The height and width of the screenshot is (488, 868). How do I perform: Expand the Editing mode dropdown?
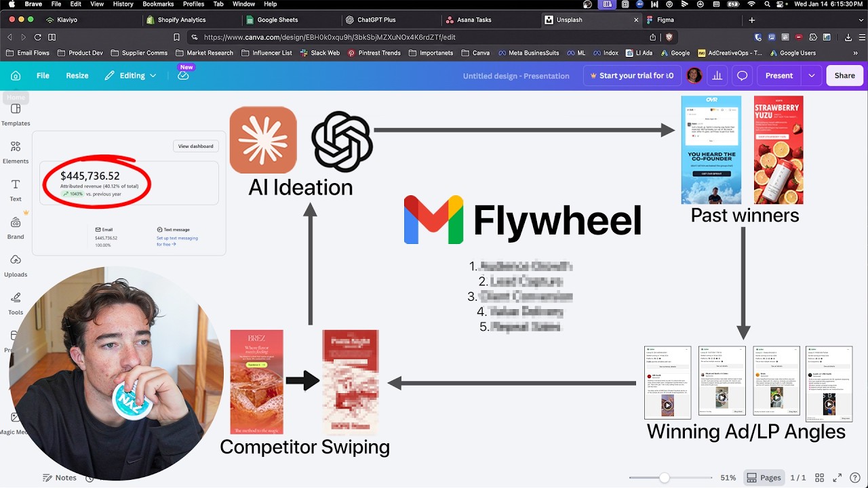tap(131, 76)
